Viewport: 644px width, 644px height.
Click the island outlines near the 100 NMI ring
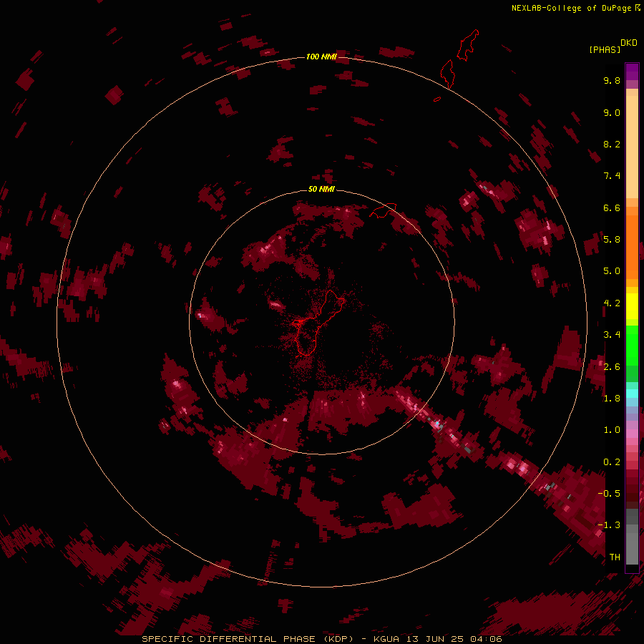click(457, 64)
